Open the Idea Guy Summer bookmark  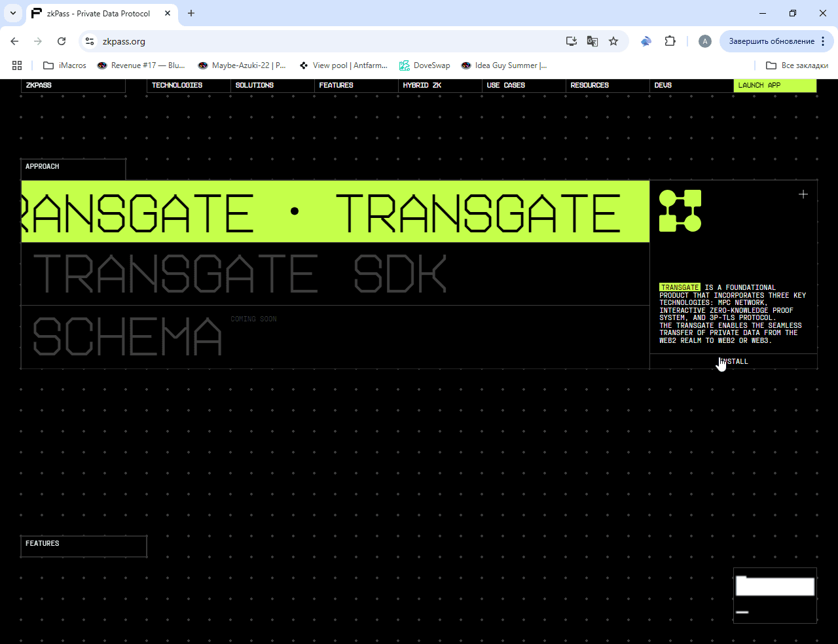pos(504,65)
